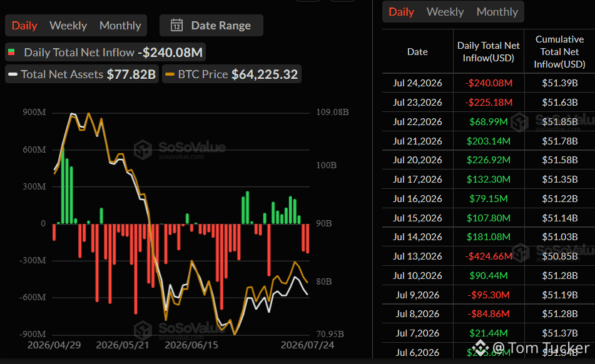Viewport: 595px width, 364px height.
Task: Click the -$225.18M inflow cell
Action: pyautogui.click(x=489, y=102)
